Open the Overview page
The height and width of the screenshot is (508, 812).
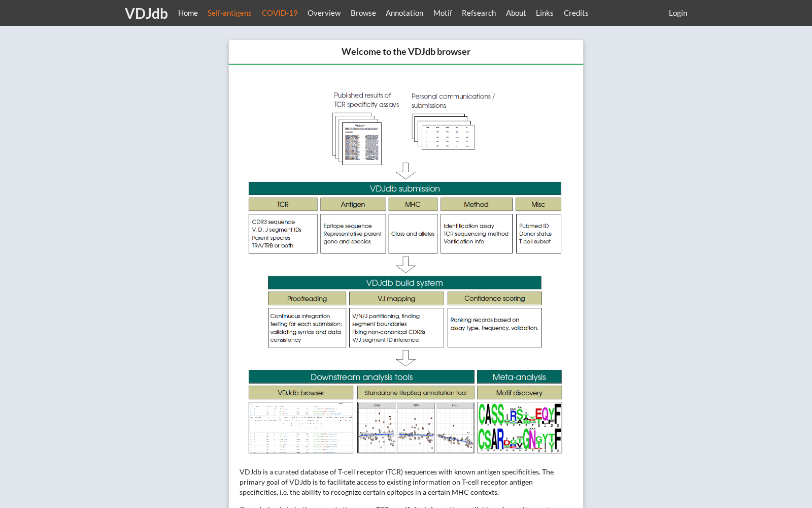pyautogui.click(x=324, y=13)
